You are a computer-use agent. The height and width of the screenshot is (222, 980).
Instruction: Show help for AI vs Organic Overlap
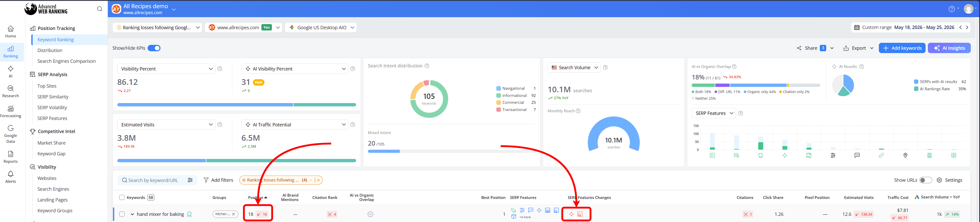(734, 67)
